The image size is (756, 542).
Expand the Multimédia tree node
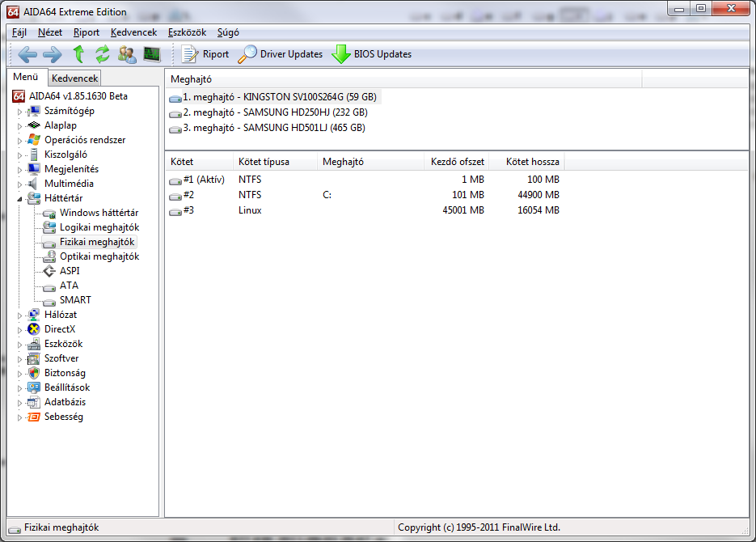pos(19,184)
